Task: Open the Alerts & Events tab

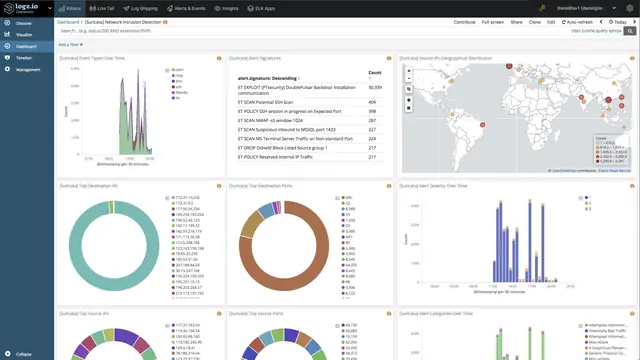Action: coord(186,8)
